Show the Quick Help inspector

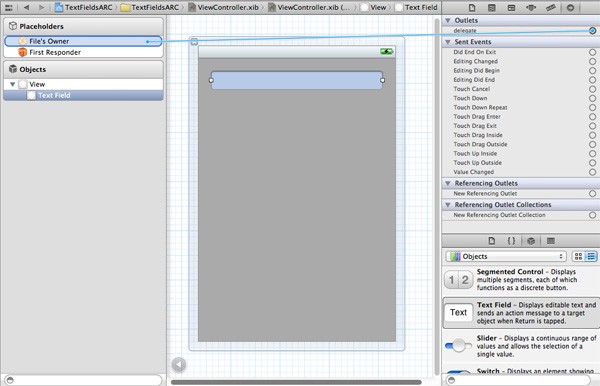[492, 8]
